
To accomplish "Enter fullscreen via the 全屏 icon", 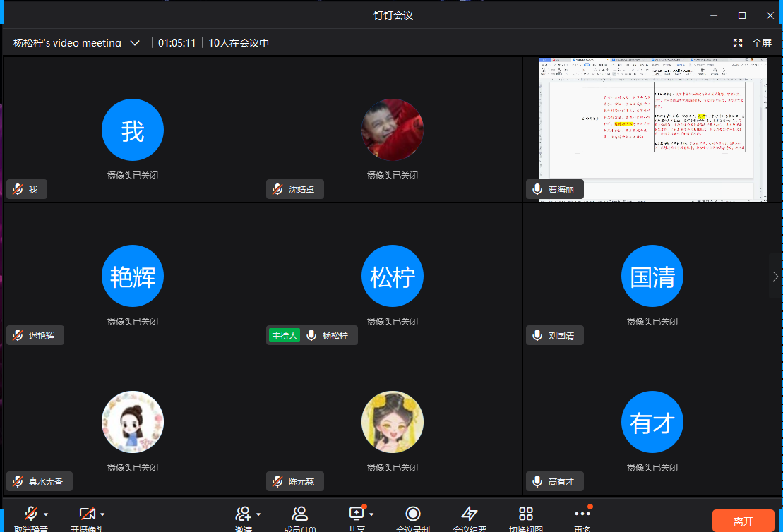I will click(738, 43).
